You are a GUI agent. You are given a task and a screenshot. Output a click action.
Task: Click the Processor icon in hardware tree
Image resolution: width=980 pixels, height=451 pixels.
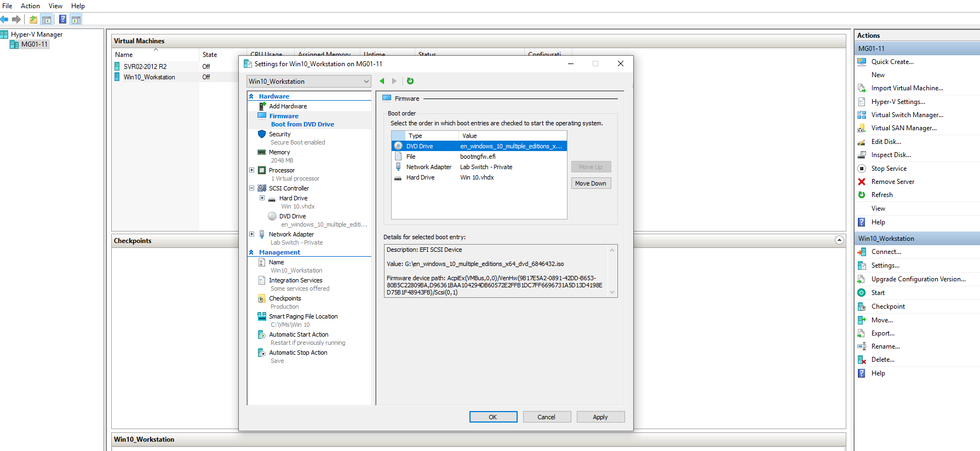(262, 170)
